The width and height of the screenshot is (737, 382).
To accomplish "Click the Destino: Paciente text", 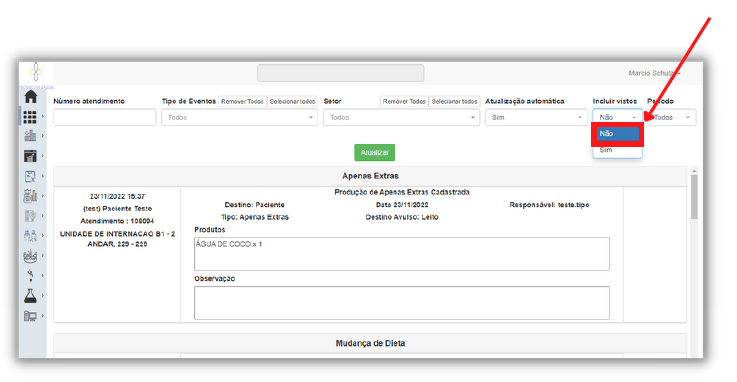I will point(254,205).
